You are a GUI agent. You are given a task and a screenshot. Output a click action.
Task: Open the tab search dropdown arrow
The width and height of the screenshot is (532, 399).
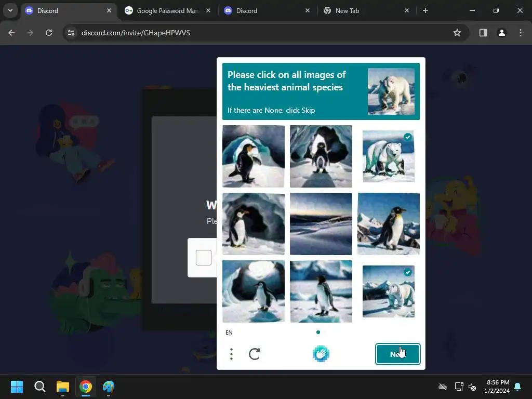point(10,10)
